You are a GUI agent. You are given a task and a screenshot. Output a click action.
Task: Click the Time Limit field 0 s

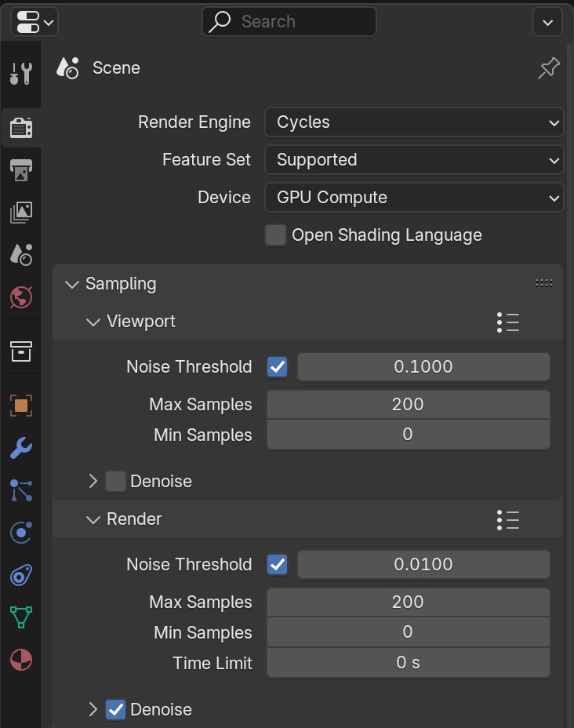(x=409, y=663)
